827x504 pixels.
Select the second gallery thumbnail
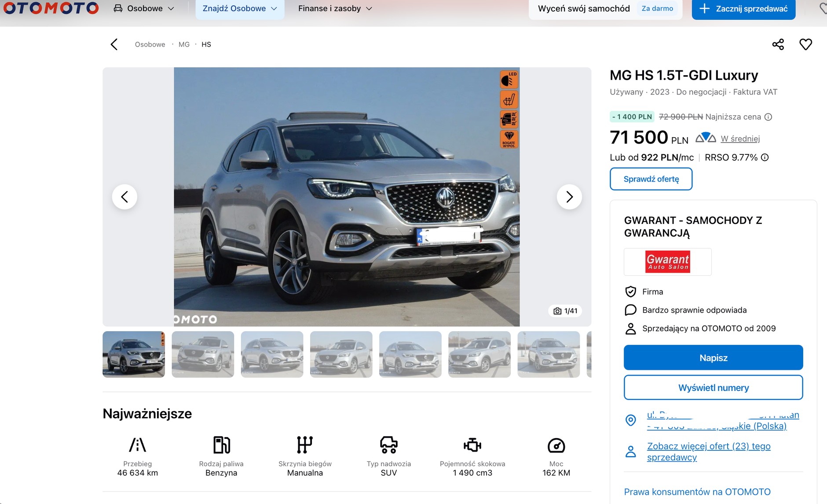(203, 354)
